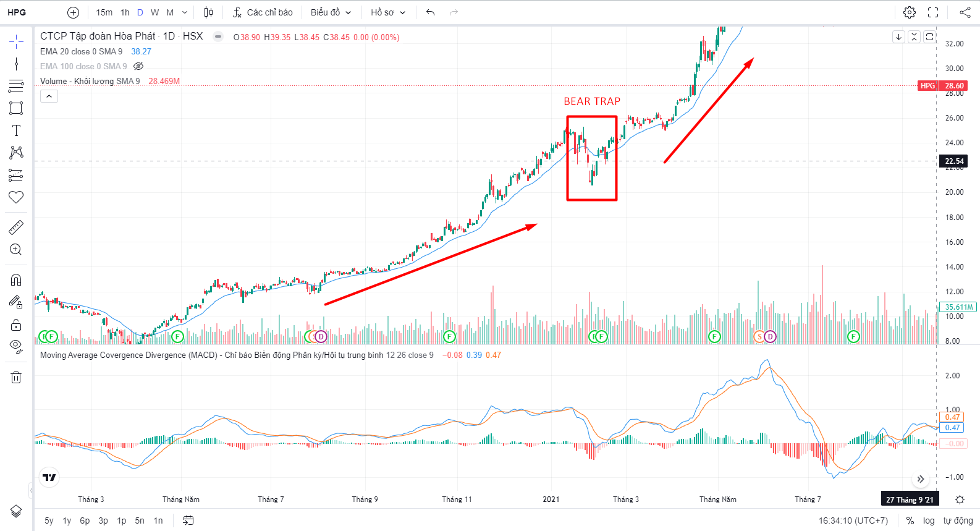Share the chart via share icon
This screenshot has height=531, width=980.
965,12
